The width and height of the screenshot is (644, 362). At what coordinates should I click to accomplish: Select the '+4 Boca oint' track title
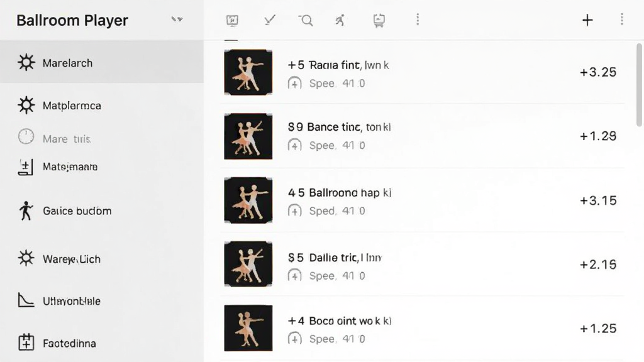point(340,321)
